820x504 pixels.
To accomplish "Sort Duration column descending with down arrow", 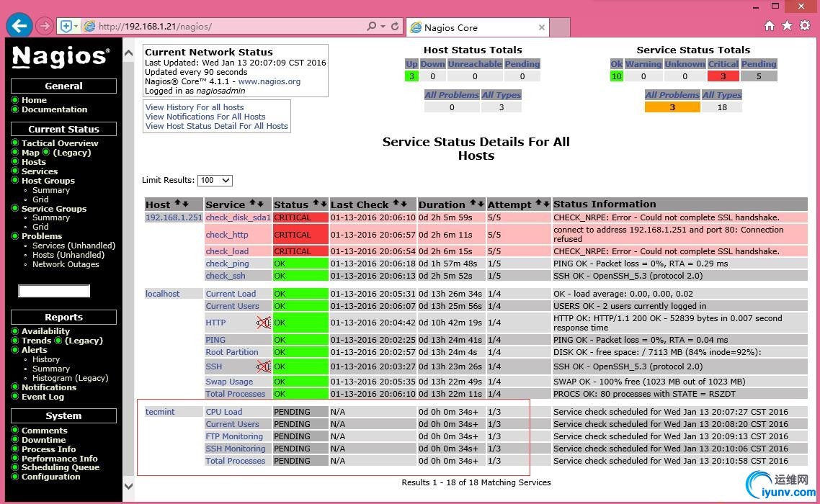I will [x=480, y=203].
